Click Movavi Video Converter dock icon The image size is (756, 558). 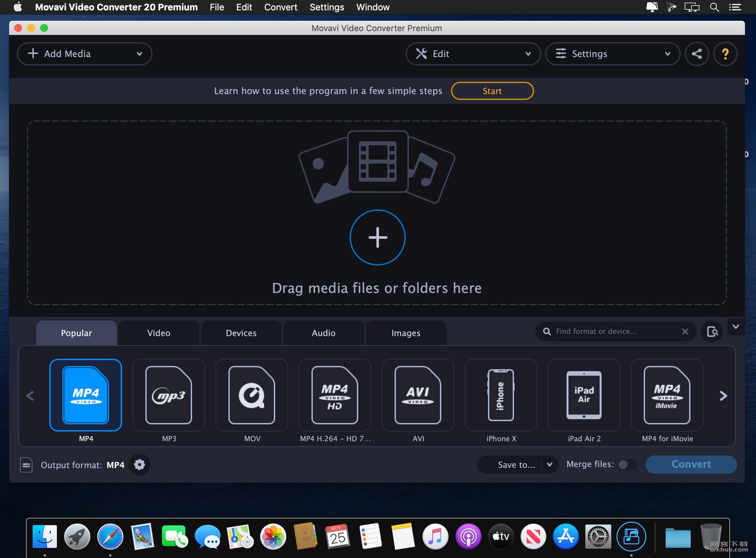click(631, 536)
